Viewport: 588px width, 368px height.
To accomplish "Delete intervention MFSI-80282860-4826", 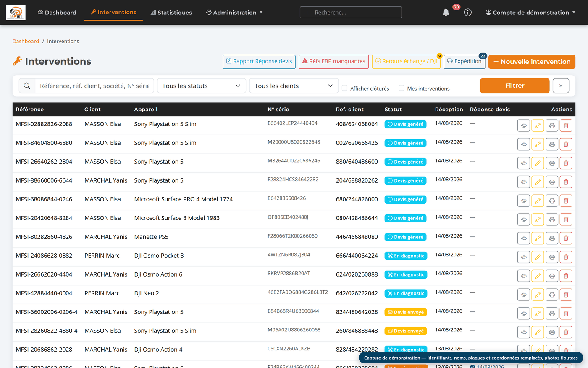I will tap(566, 238).
